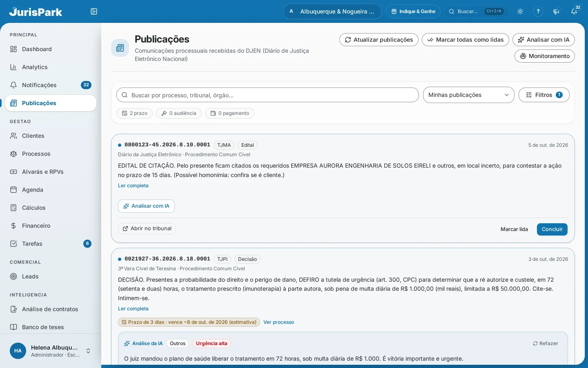Analisar com IA for TJMA publication
The image size is (588, 368).
click(146, 206)
